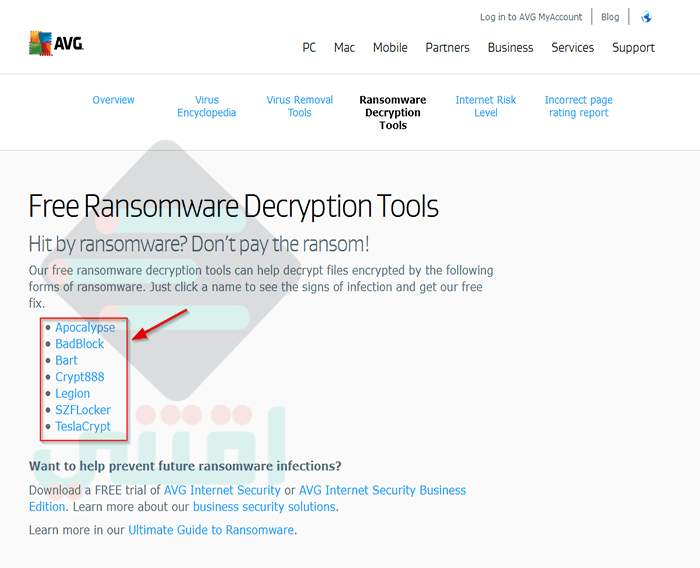Open the TeslaCrypt decryption tool link
The image size is (700, 568).
click(83, 426)
